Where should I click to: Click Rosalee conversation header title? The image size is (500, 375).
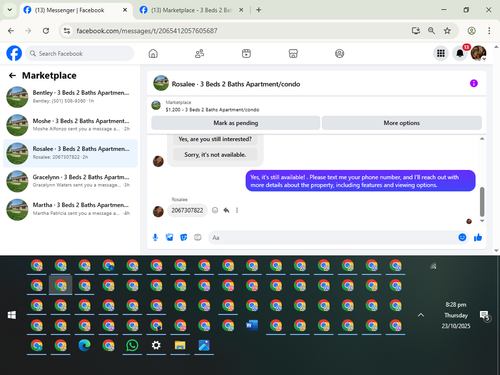[x=236, y=84]
